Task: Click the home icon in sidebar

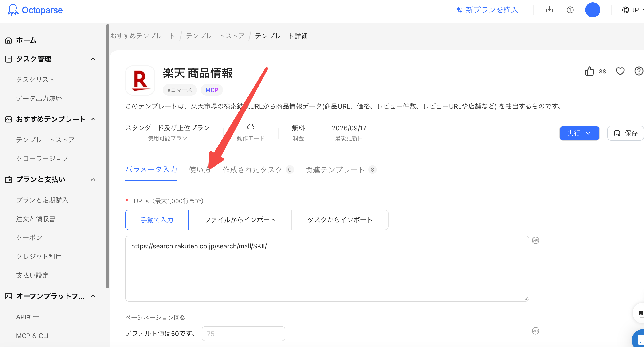Action: tap(8, 40)
